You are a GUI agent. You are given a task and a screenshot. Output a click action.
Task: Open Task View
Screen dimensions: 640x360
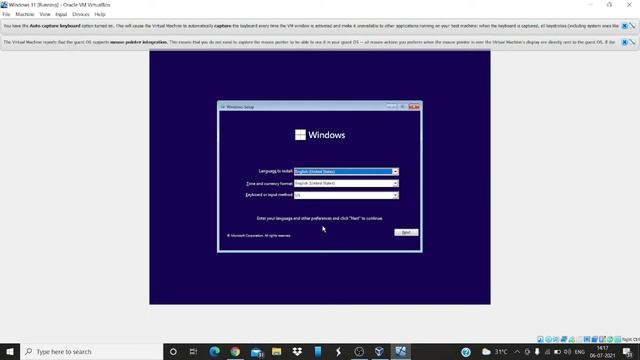point(193,351)
